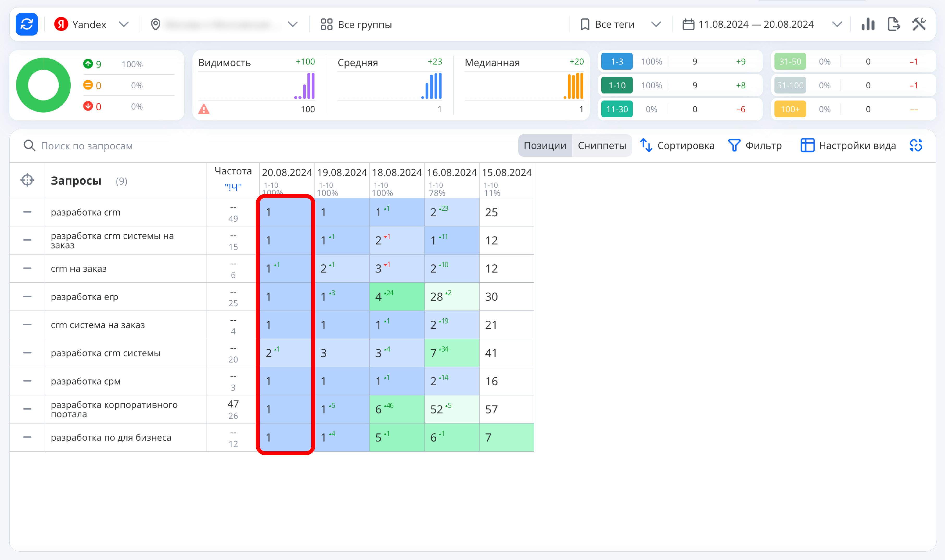The height and width of the screenshot is (560, 945).
Task: Click the dashed refresh icon near view settings
Action: [x=916, y=146]
